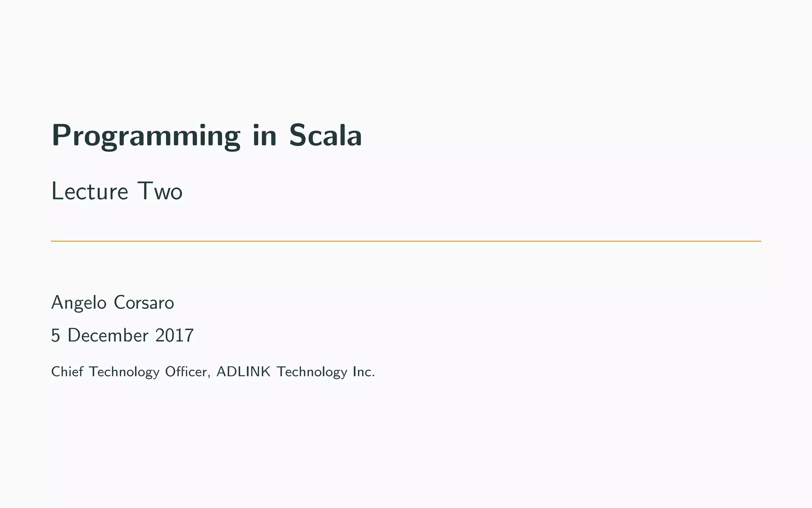The width and height of the screenshot is (812, 508).
Task: Click the 'Programming in Scala' title
Action: click(x=207, y=136)
